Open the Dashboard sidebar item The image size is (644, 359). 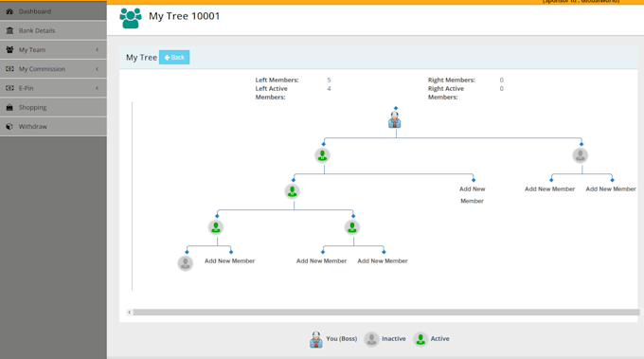click(53, 11)
